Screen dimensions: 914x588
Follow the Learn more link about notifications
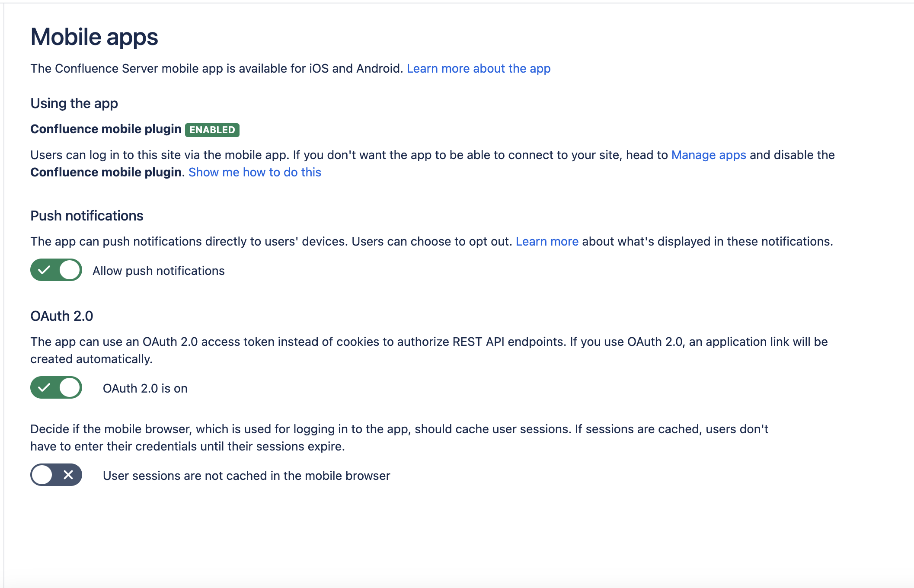click(x=546, y=242)
